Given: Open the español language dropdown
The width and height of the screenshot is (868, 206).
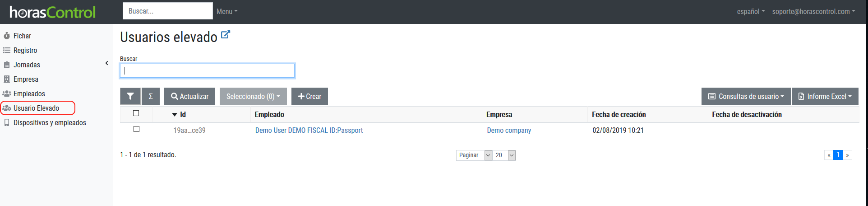Looking at the screenshot, I should [x=751, y=11].
